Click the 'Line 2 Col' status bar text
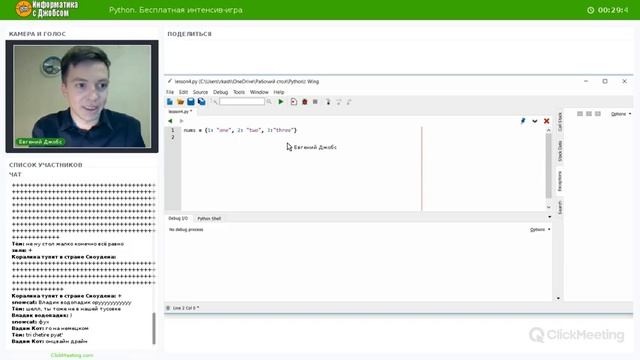 186,308
